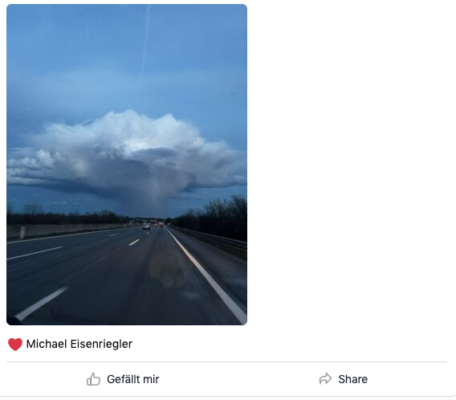
Task: Click the dark treeline beside the guardrail
Action: pos(213,217)
